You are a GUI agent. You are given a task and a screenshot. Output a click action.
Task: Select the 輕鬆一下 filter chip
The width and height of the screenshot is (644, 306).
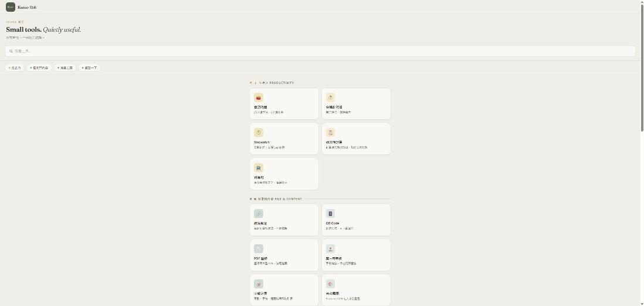click(x=89, y=68)
